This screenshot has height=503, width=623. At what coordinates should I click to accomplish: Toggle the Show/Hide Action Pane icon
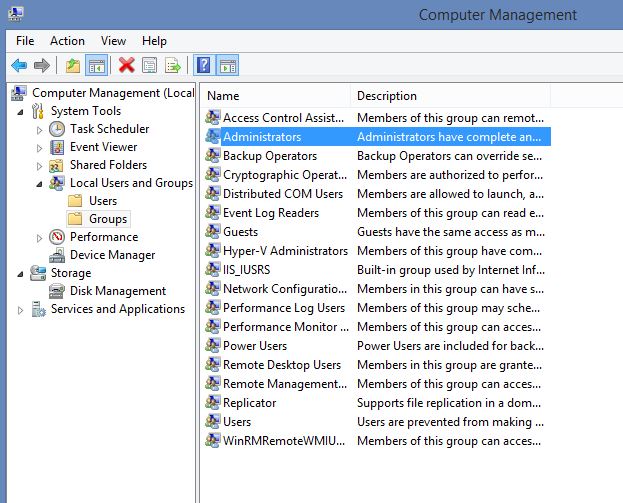pos(228,65)
